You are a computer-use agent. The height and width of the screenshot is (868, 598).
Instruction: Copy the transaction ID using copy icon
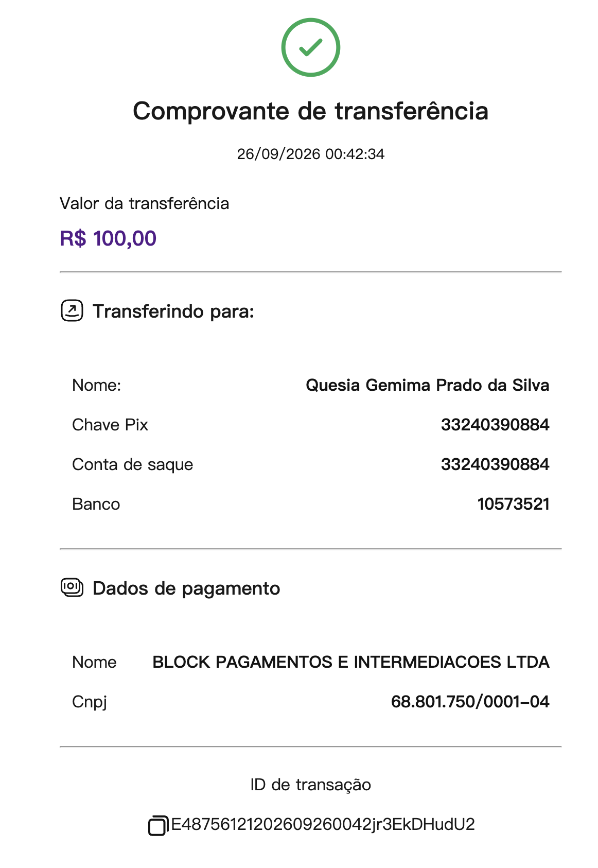pyautogui.click(x=158, y=825)
